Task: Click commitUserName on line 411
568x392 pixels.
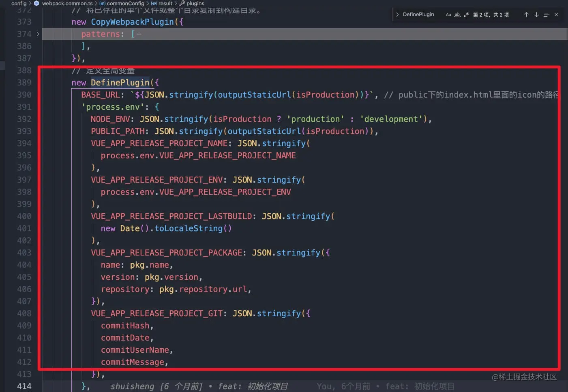Action: coord(135,350)
